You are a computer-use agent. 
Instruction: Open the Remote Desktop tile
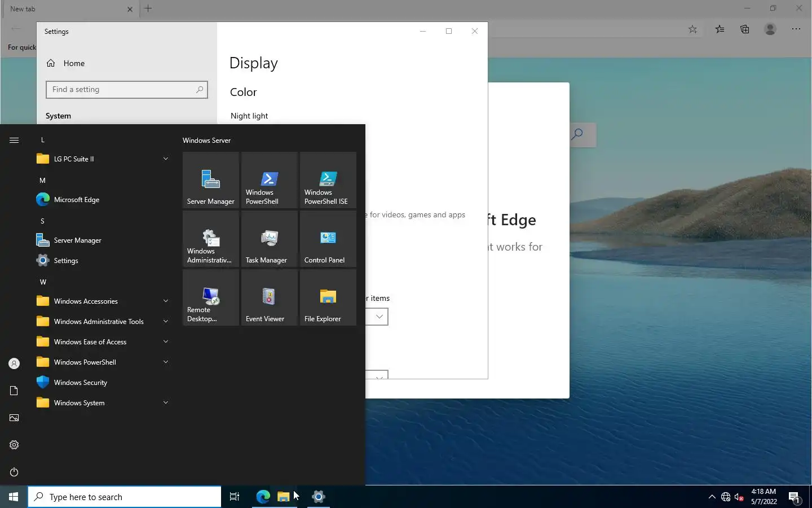211,297
